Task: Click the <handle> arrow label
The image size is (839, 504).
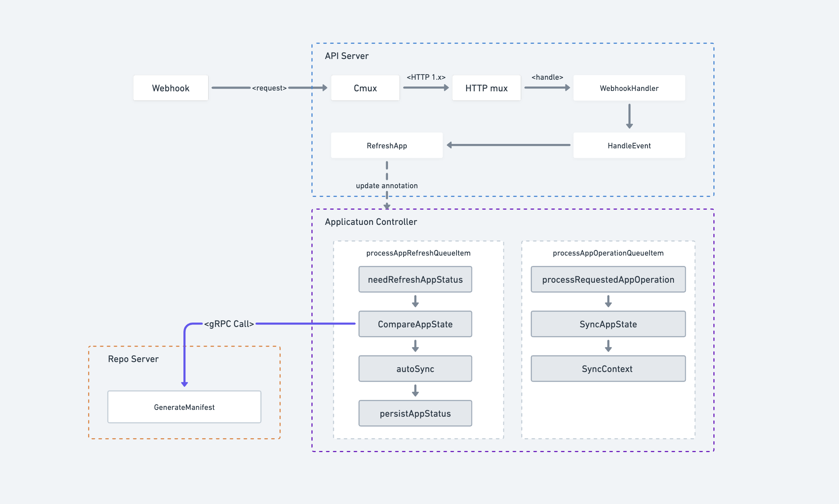Action: (547, 77)
